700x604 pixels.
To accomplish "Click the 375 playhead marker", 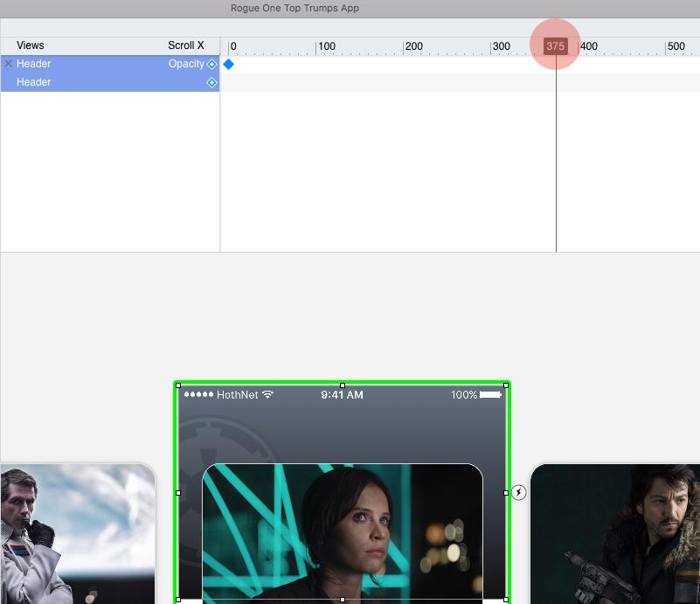I will [555, 46].
